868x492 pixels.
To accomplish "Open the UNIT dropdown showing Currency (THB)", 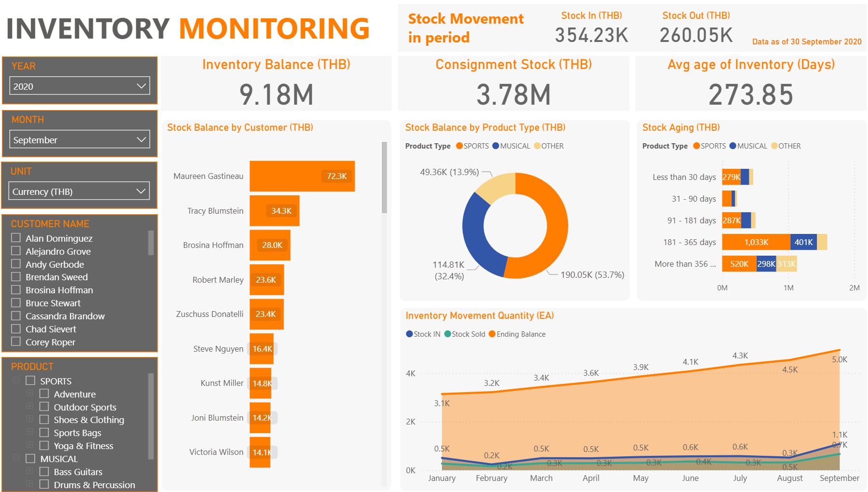I will tap(80, 191).
